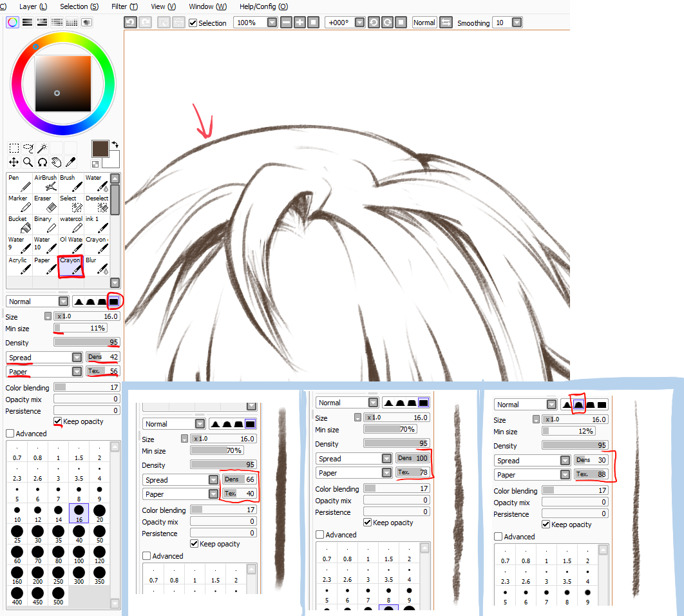The width and height of the screenshot is (684, 616).
Task: Select the Hand pan tool
Action: (56, 162)
